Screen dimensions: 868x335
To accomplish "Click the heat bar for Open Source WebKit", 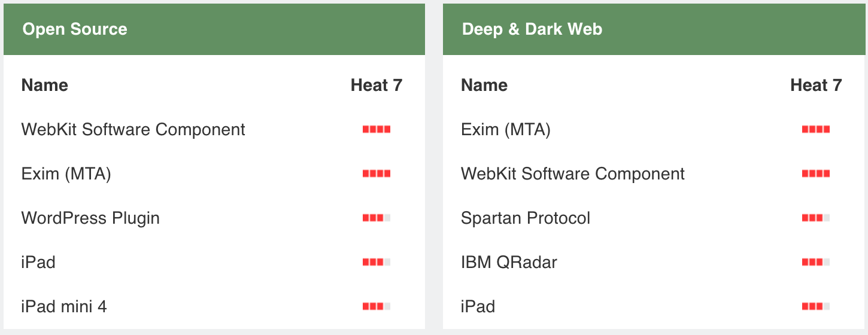I will pyautogui.click(x=376, y=129).
